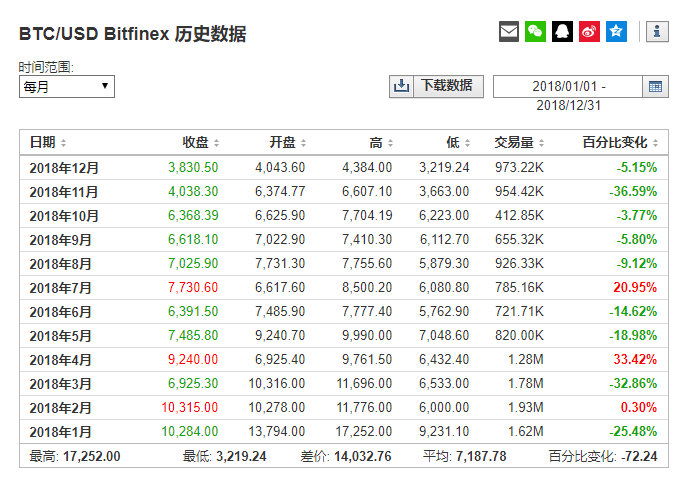Click the red closing price 9,240.00
Viewport: 681px width, 487px height.
pyautogui.click(x=193, y=359)
